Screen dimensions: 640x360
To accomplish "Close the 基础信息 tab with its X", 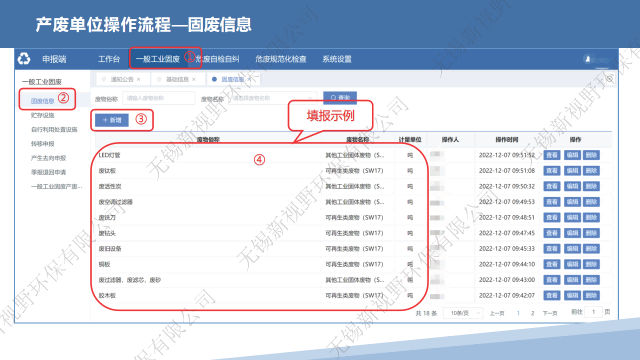I will pyautogui.click(x=194, y=79).
